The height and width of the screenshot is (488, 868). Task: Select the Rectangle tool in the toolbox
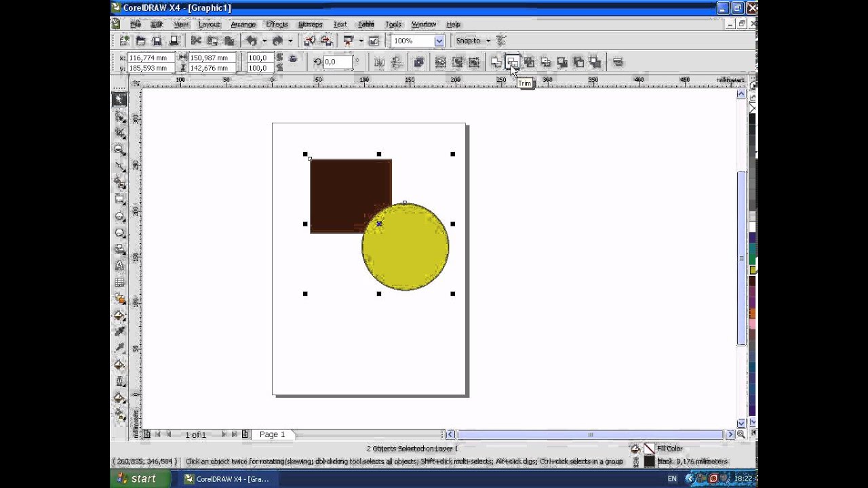coord(119,199)
